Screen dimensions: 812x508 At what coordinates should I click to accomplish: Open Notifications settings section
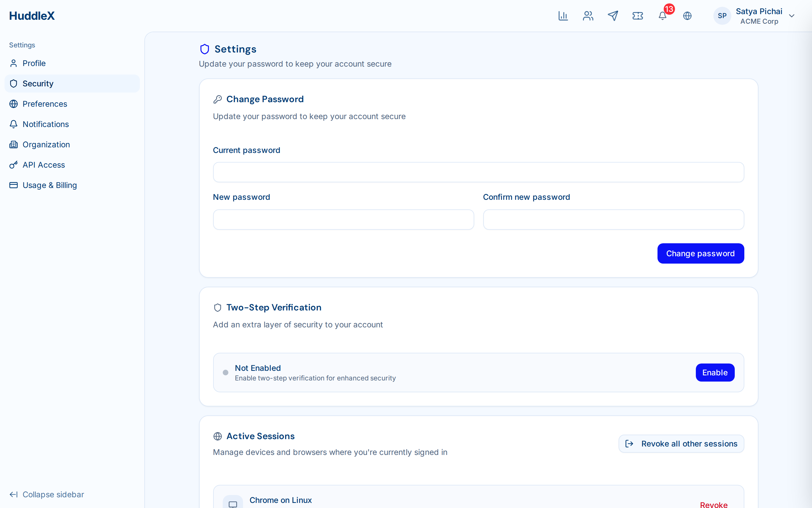[72, 124]
